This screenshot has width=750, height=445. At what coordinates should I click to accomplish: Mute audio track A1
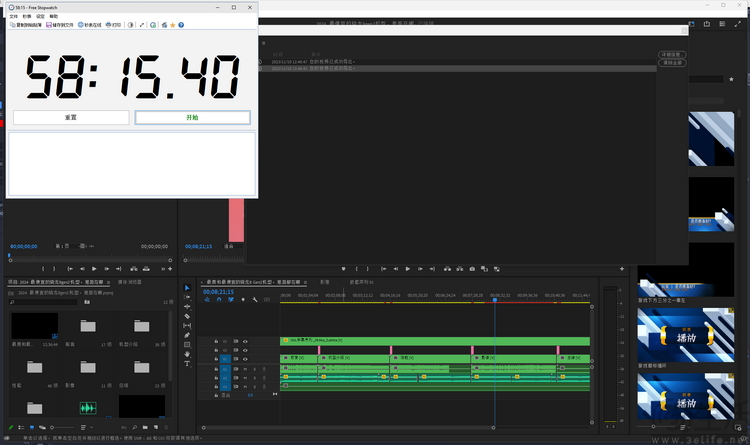click(245, 369)
